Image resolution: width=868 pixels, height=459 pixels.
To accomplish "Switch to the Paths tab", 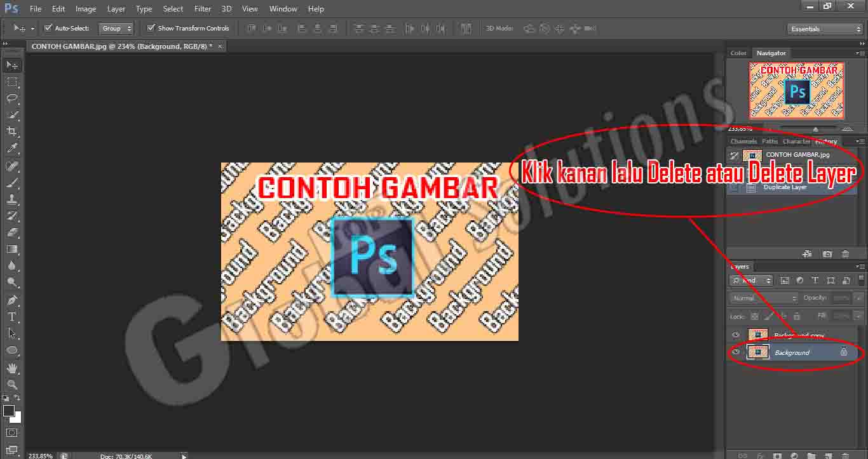I will tap(770, 142).
